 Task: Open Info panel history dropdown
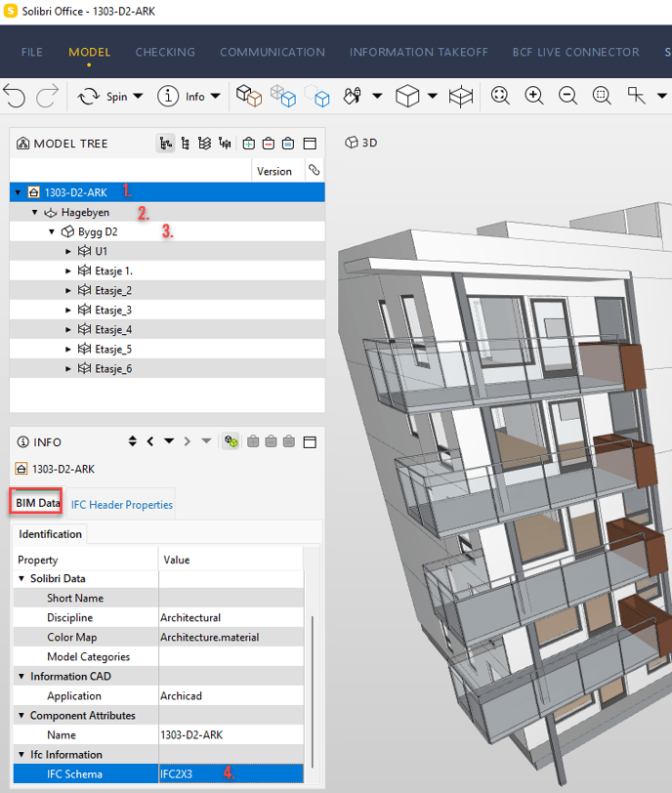click(x=169, y=441)
